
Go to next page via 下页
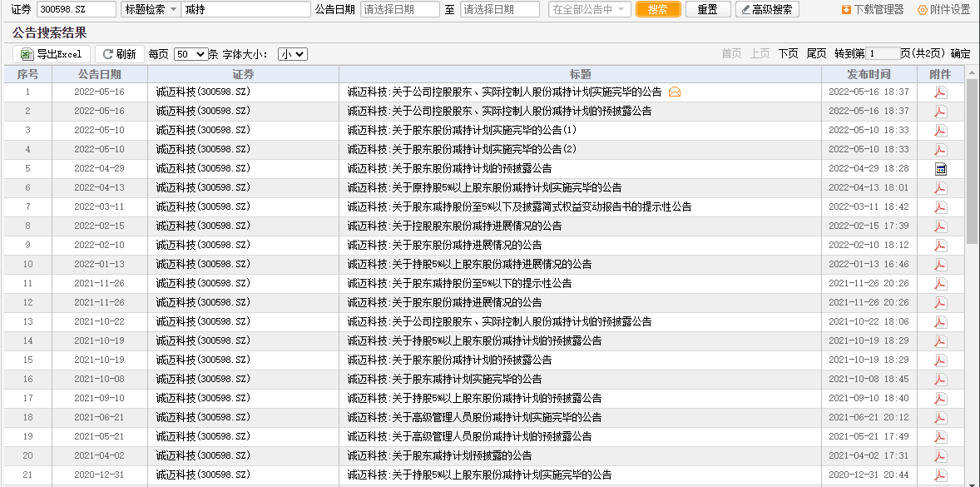pyautogui.click(x=788, y=54)
